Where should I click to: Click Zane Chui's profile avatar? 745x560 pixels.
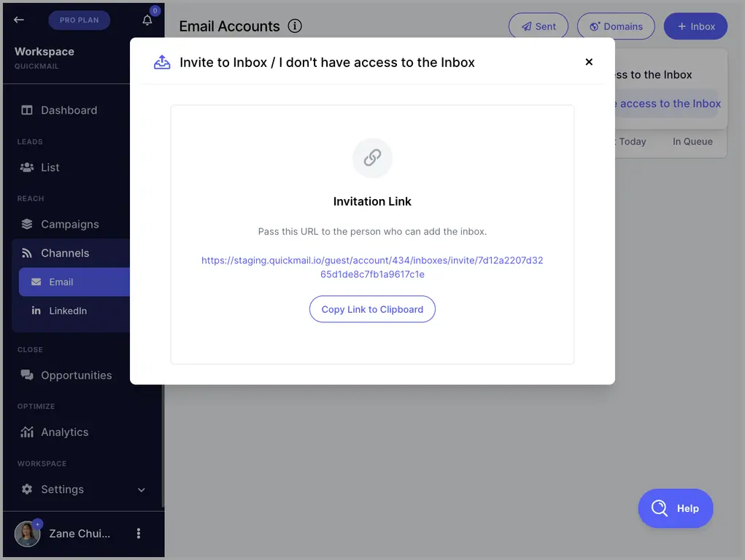[27, 534]
